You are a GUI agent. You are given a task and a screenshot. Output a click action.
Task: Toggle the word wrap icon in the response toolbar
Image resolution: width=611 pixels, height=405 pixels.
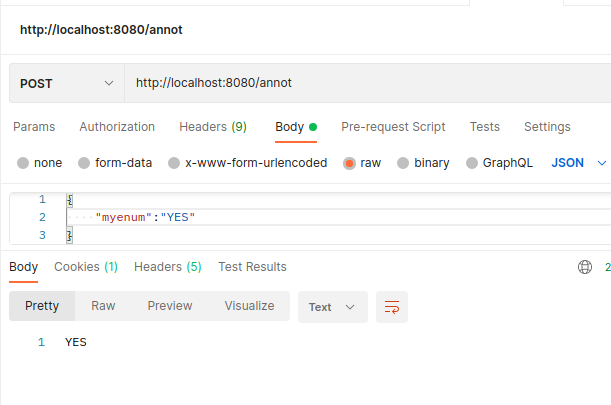click(x=392, y=307)
